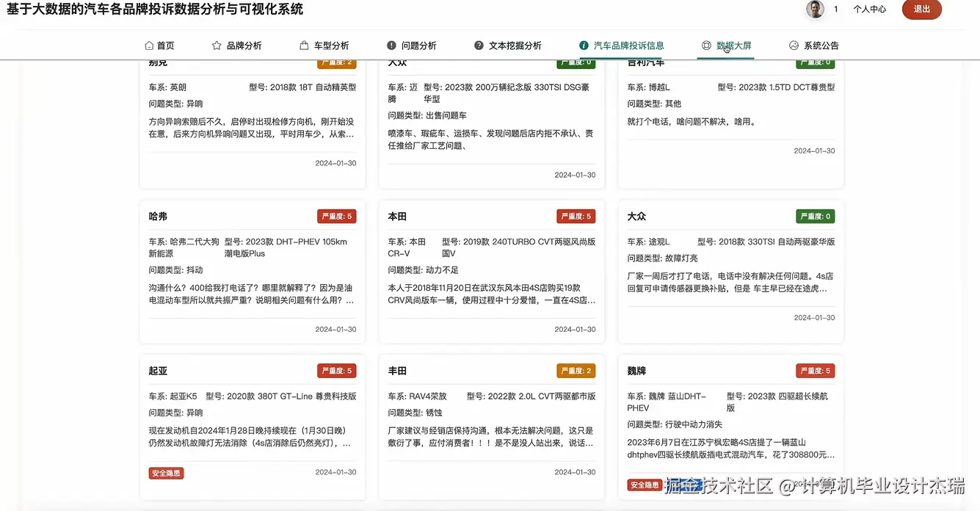The width and height of the screenshot is (980, 511).
Task: Click "车系: 英朗" text
Action: (167, 87)
